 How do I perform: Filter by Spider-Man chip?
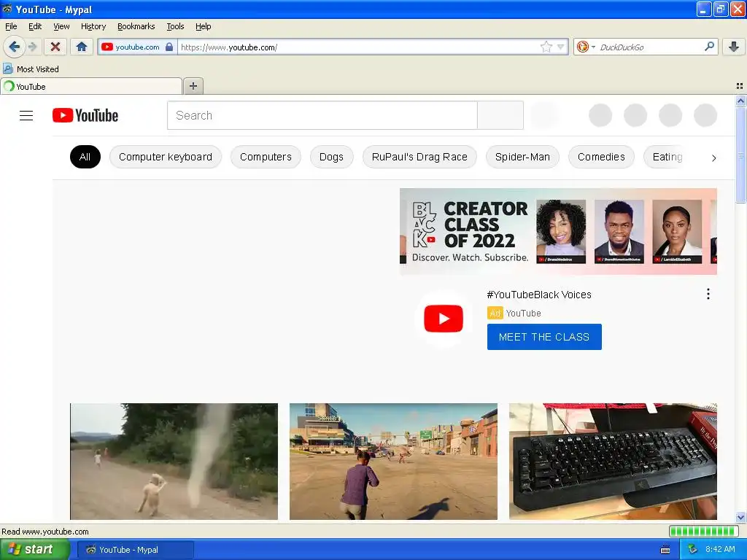tap(522, 157)
